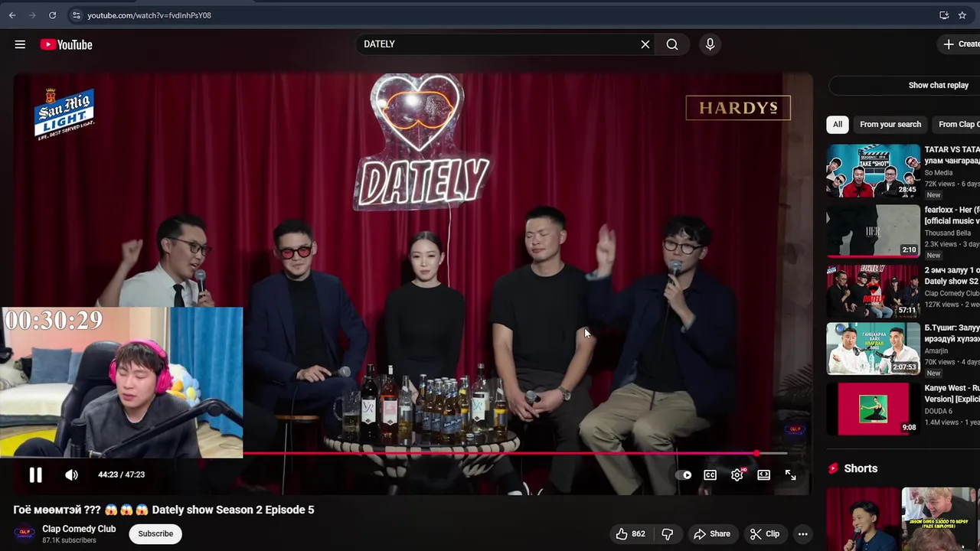Pause the video playback
This screenshot has width=980, height=551.
35,474
